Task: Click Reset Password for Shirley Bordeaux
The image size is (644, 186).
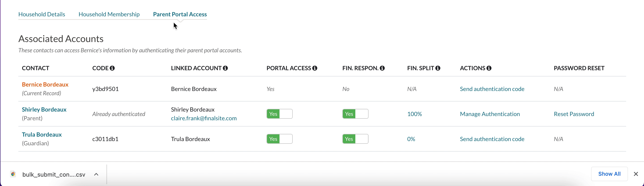Action: 574,114
